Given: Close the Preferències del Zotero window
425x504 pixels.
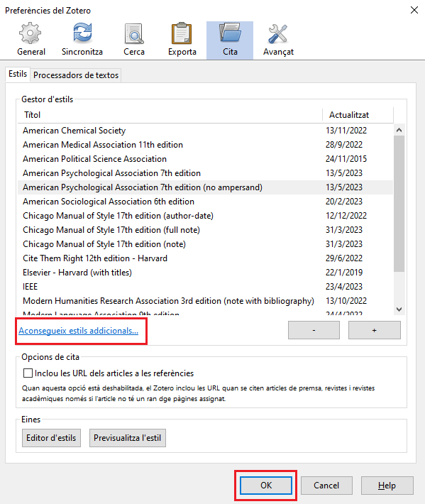Looking at the screenshot, I should pos(414,10).
